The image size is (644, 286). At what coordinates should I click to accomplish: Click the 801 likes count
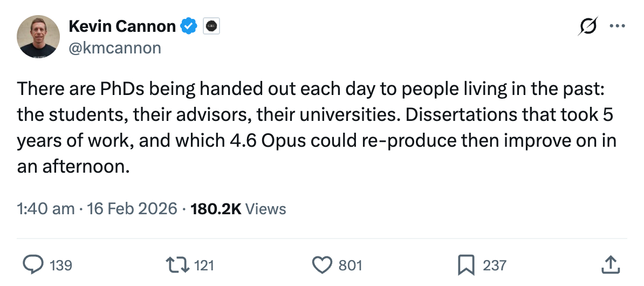click(x=350, y=265)
